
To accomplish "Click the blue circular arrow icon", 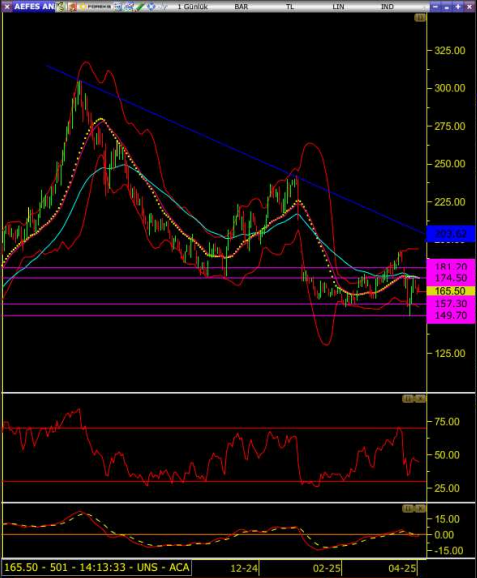I will click(151, 7).
